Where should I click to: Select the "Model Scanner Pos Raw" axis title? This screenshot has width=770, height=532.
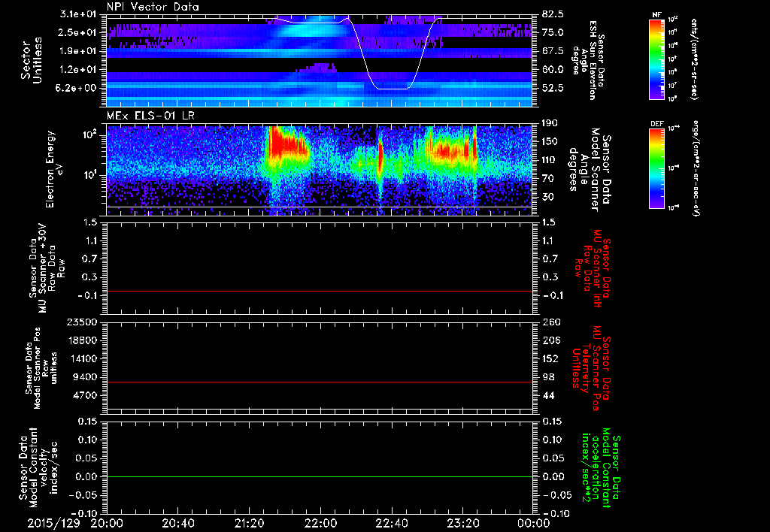click(x=42, y=368)
